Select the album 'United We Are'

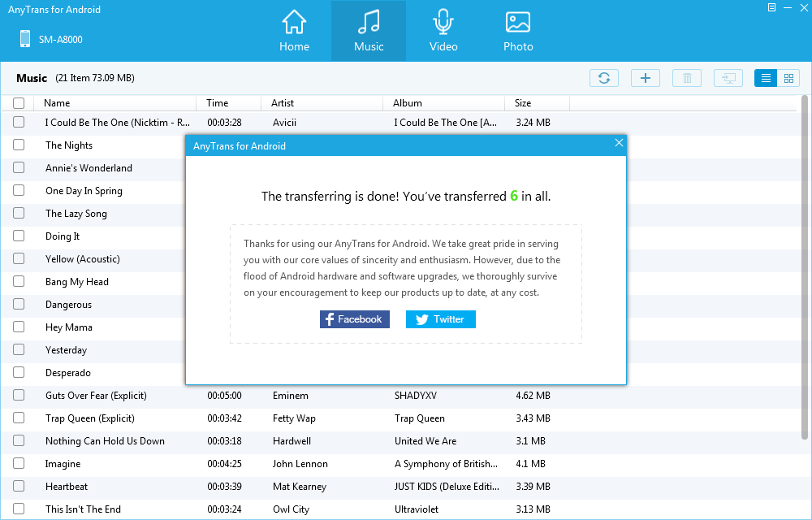click(425, 441)
